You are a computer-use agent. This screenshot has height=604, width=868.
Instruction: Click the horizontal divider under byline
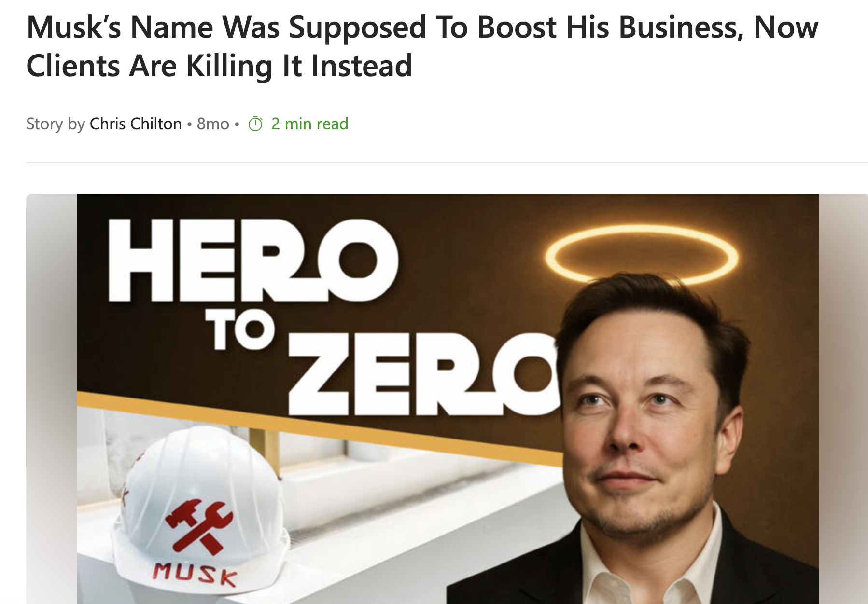pyautogui.click(x=447, y=163)
